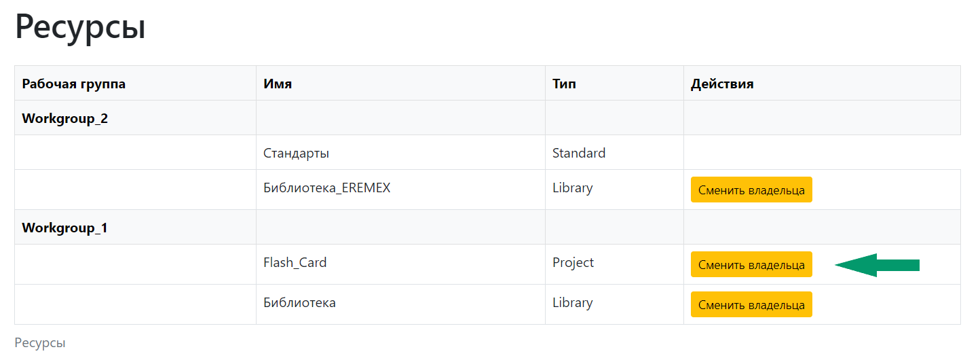Click the small "Ресурсы" caption below the table
Image resolution: width=980 pixels, height=358 pixels.
coord(40,343)
